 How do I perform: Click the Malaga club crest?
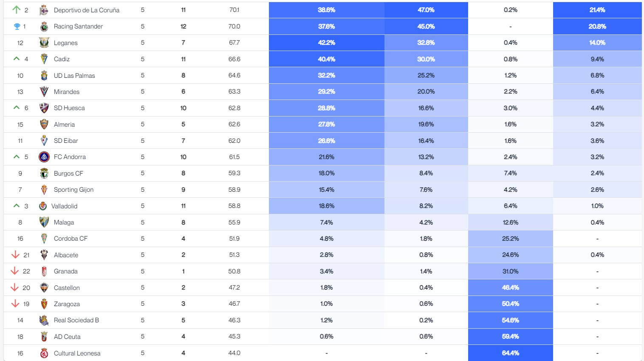[x=44, y=222]
